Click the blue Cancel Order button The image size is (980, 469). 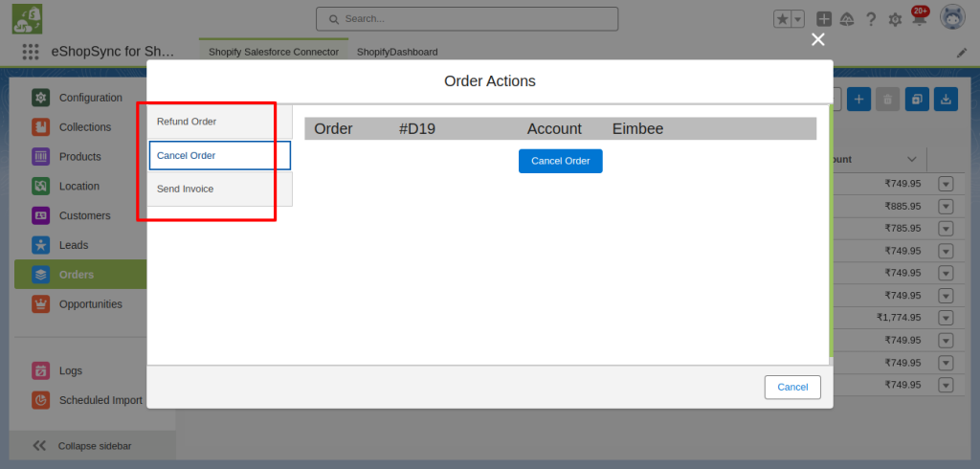(x=560, y=161)
